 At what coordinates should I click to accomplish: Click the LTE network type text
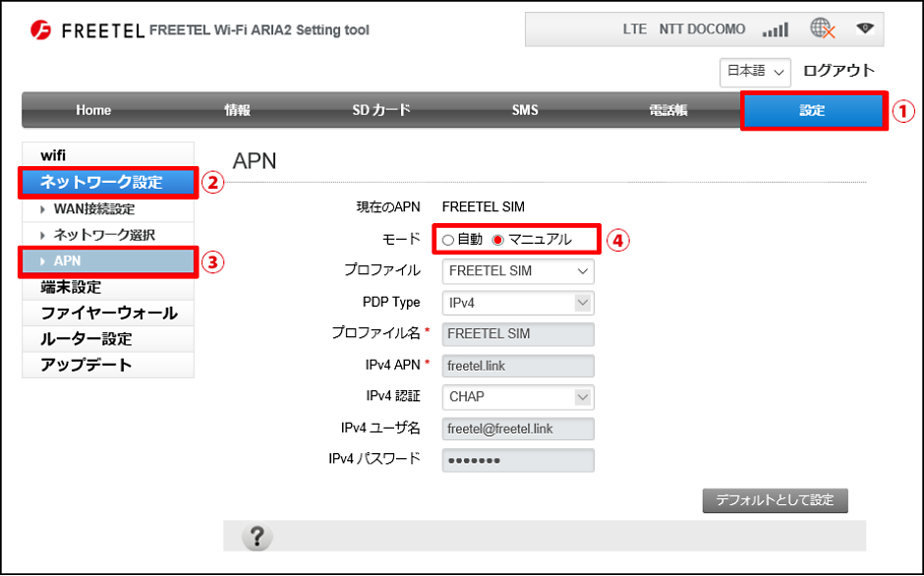[x=635, y=29]
